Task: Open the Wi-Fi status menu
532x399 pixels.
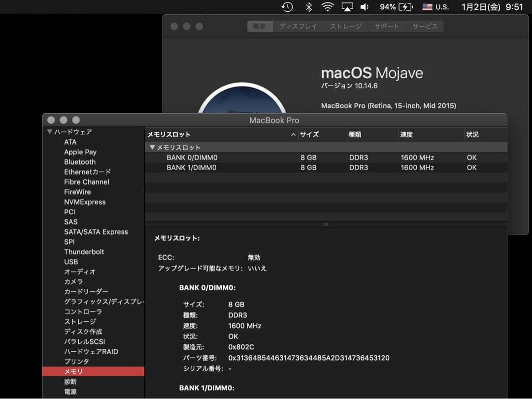Action: (328, 7)
